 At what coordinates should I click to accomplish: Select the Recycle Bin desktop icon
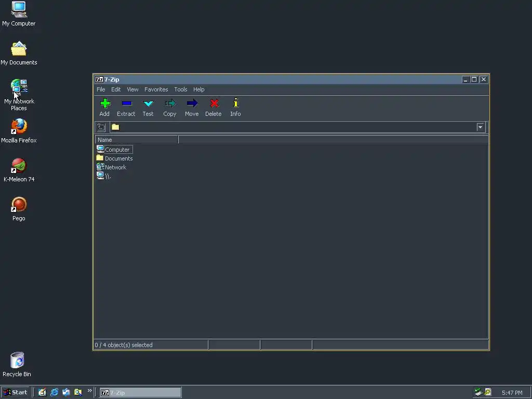tap(17, 364)
